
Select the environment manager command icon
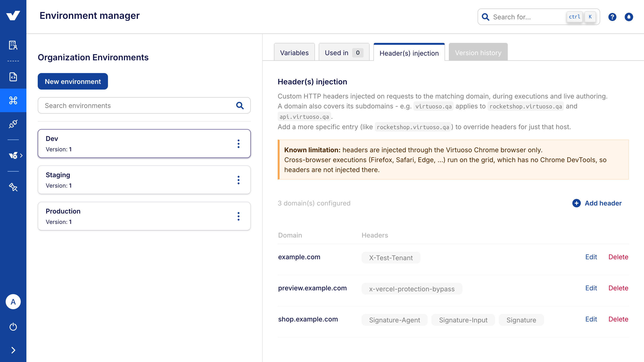[x=13, y=100]
